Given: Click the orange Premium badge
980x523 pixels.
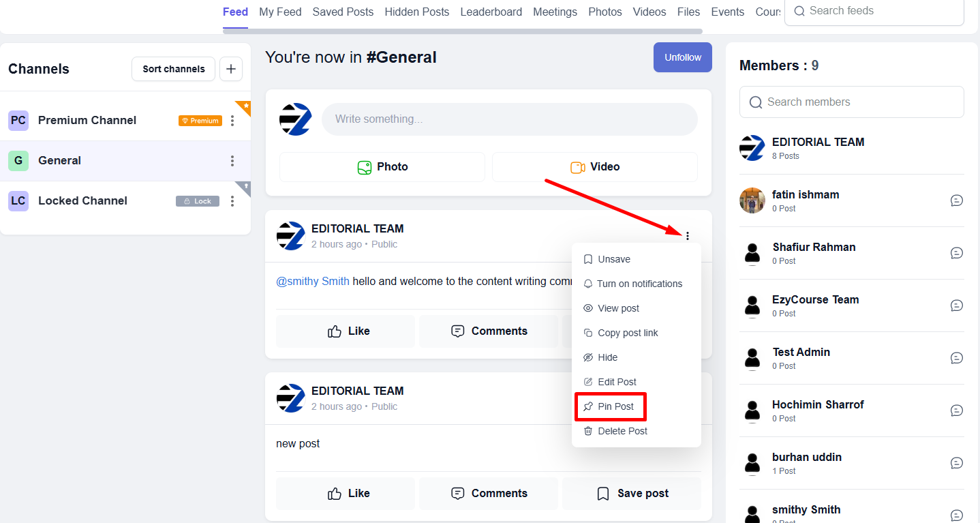Looking at the screenshot, I should (200, 121).
